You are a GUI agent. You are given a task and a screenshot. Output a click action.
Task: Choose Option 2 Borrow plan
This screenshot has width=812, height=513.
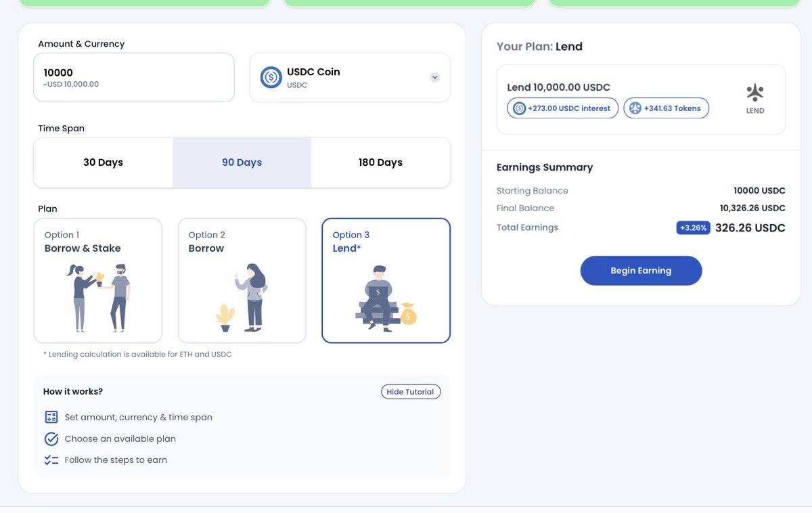click(x=242, y=281)
